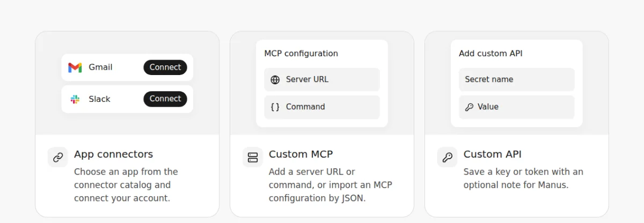This screenshot has height=223, width=644.
Task: Click the MCP configuration title
Action: coord(301,54)
